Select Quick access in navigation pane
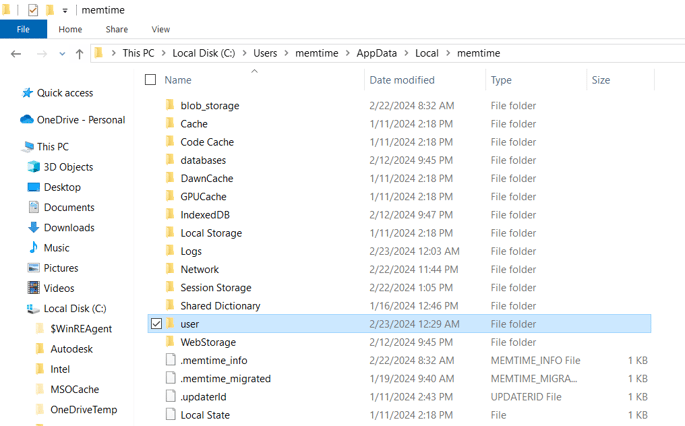The image size is (685, 426). 58,93
